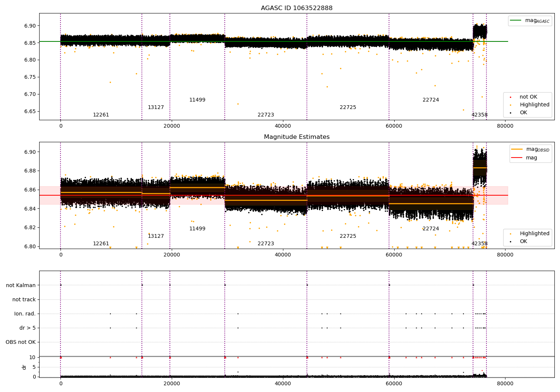Click the 6.88 y-axis tick label
Image resolution: width=560 pixels, height=392 pixels.
pyautogui.click(x=31, y=171)
